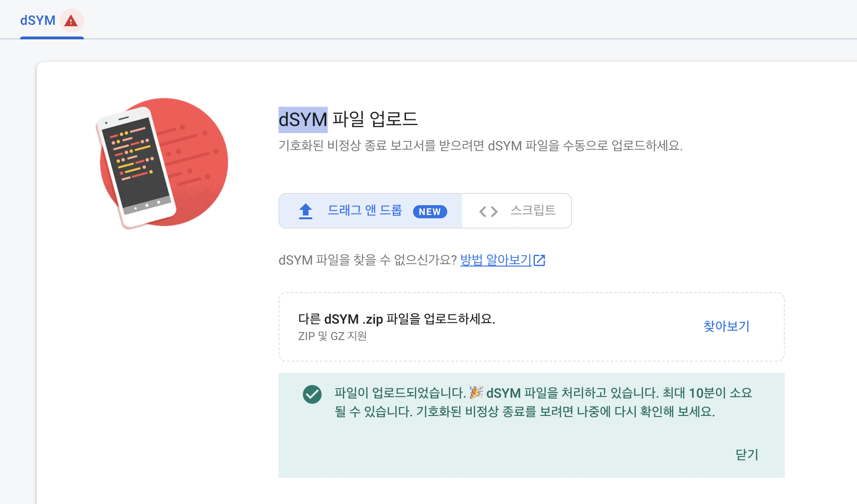857x504 pixels.
Task: Click the 파일이 업로드되었습니다 success message text
Action: click(x=543, y=402)
